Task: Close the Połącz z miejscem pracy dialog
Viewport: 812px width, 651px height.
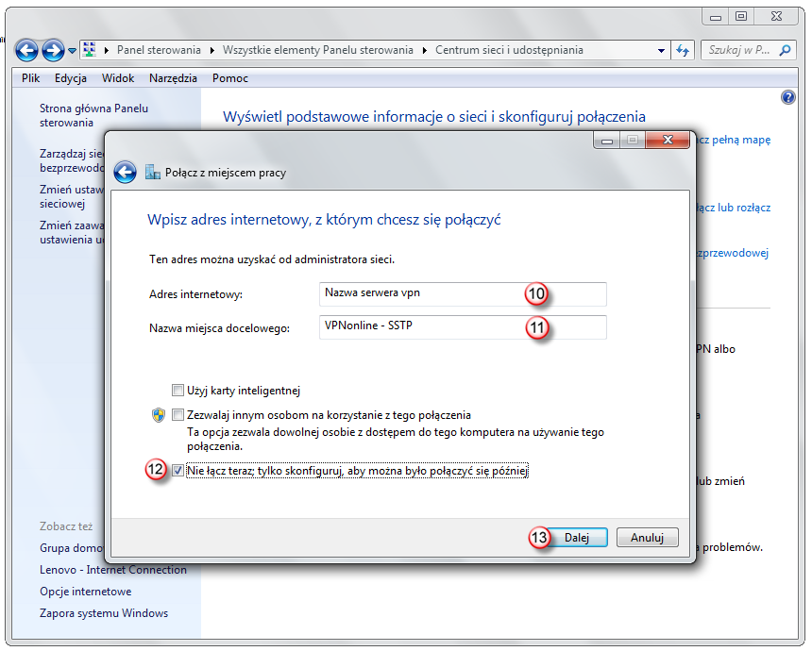Action: pos(668,140)
